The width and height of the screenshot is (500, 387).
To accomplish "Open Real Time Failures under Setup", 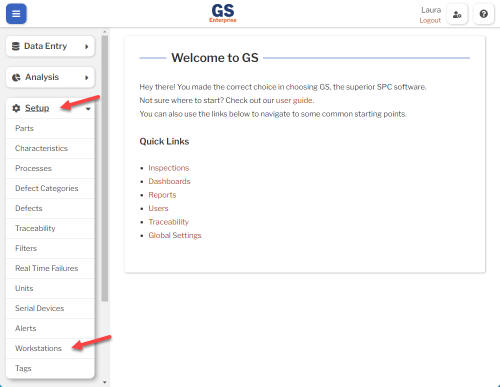I will pyautogui.click(x=50, y=268).
